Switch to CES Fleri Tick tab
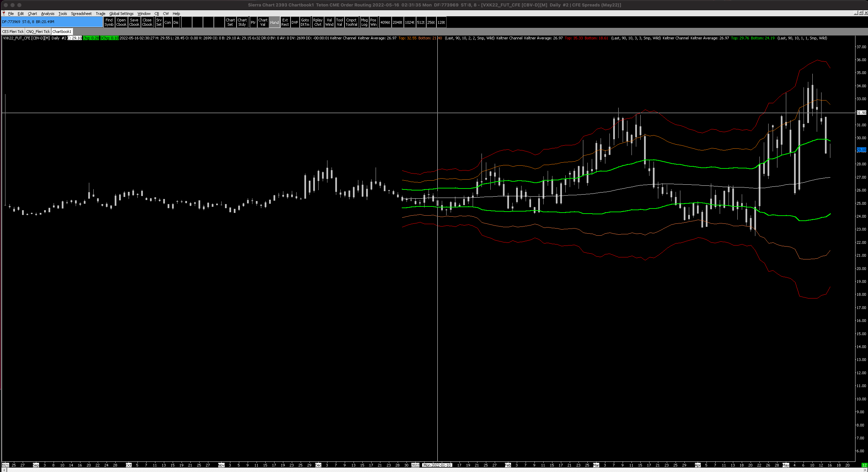 coord(13,32)
